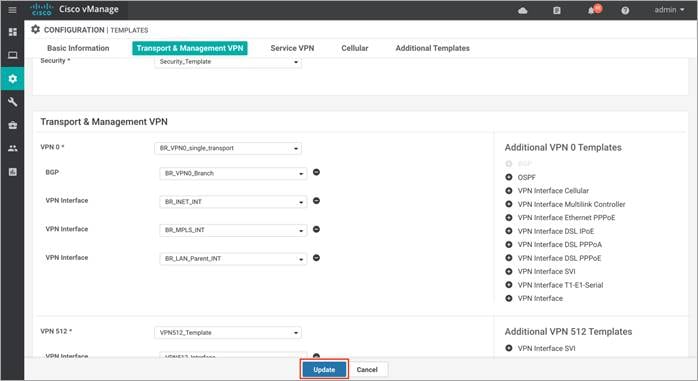Open the Analytics sidebar icon
The image size is (698, 381).
point(12,171)
